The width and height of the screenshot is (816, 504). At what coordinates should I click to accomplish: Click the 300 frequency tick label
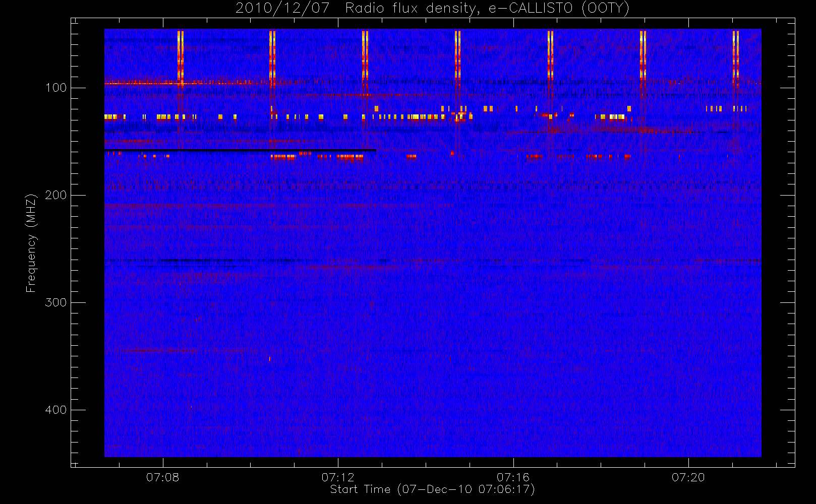tap(55, 302)
